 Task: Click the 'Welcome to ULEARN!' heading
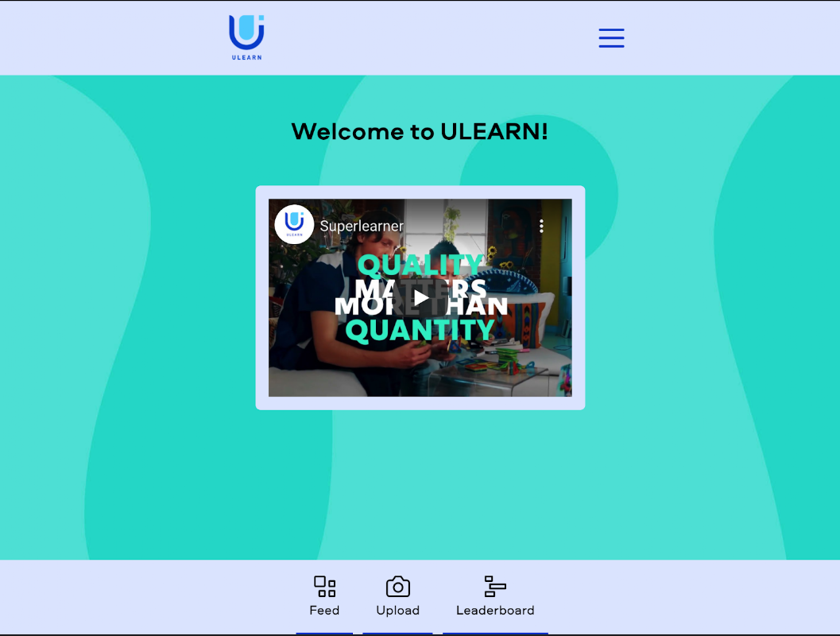[x=420, y=131]
